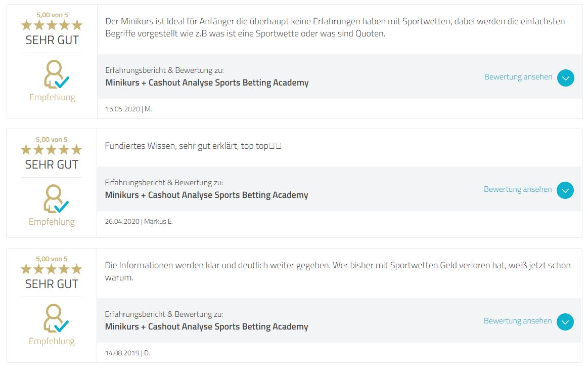
Task: Click the 'Fundiertes Wissen' review text
Action: (193, 146)
